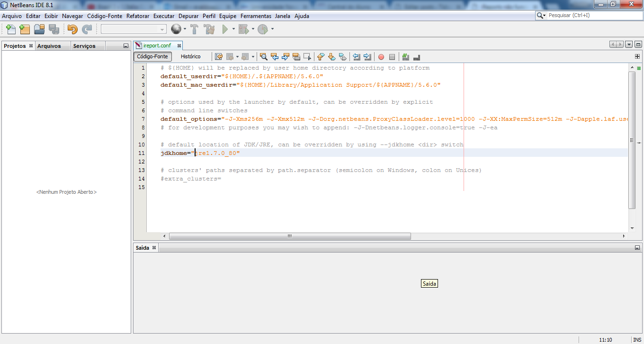644x344 pixels.
Task: Click the Save All icon
Action: click(x=54, y=29)
